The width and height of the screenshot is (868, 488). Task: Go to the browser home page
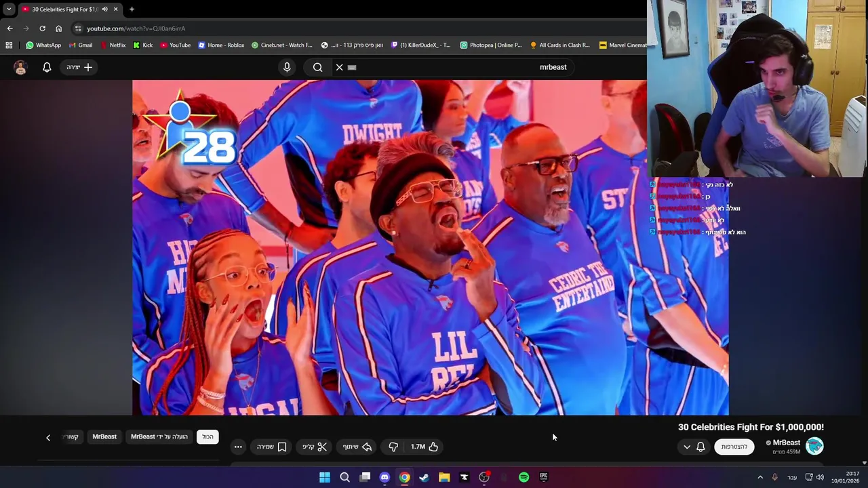coord(58,28)
